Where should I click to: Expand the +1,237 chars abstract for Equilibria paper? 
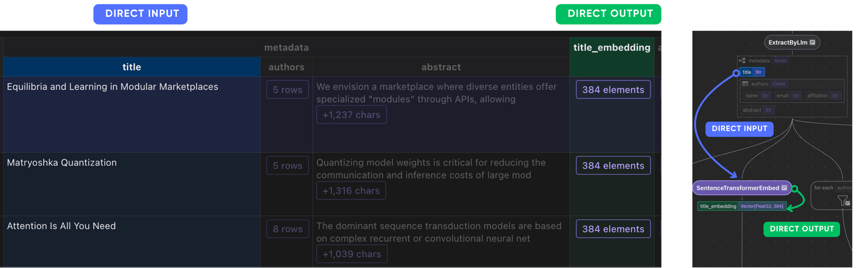pyautogui.click(x=351, y=115)
